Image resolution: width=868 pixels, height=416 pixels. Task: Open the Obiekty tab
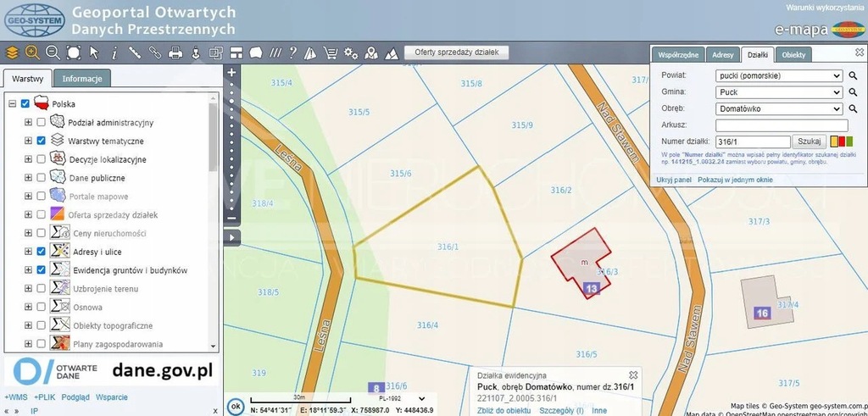click(x=793, y=55)
